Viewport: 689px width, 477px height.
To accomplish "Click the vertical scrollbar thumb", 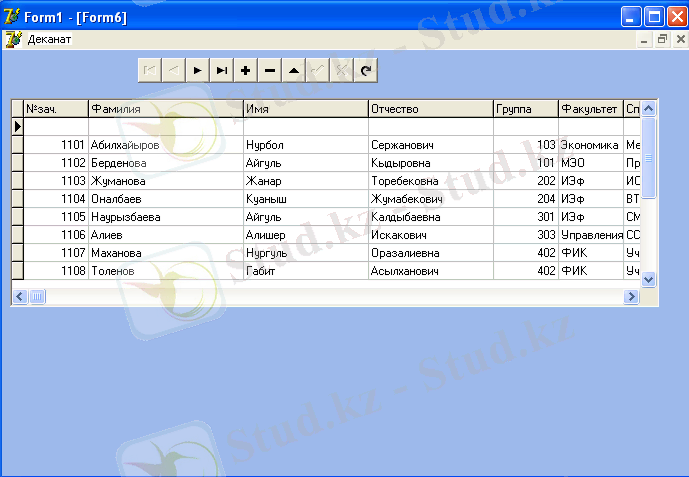I will click(649, 158).
